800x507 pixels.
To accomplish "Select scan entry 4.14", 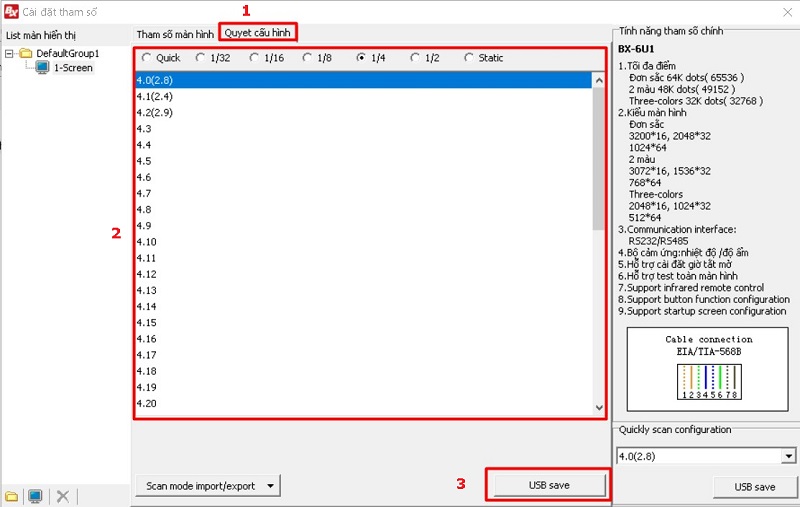I will [x=363, y=307].
